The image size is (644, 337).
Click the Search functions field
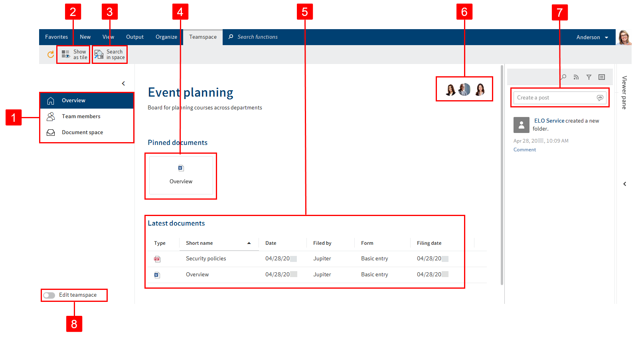(x=257, y=37)
